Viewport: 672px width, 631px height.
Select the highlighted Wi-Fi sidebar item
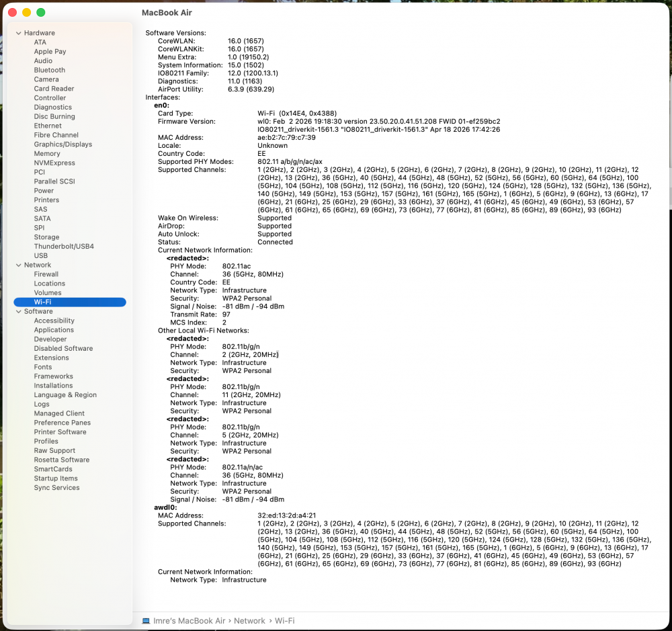70,302
